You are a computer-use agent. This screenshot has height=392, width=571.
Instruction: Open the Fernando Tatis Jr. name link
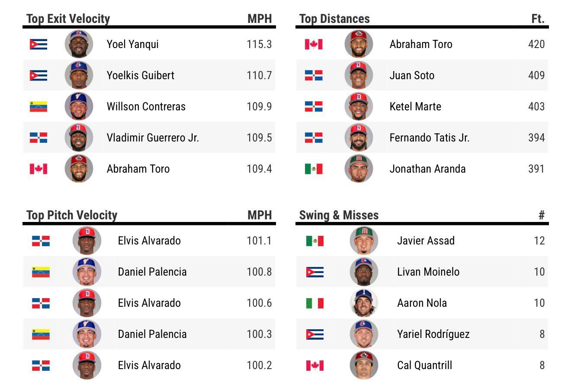[429, 138]
